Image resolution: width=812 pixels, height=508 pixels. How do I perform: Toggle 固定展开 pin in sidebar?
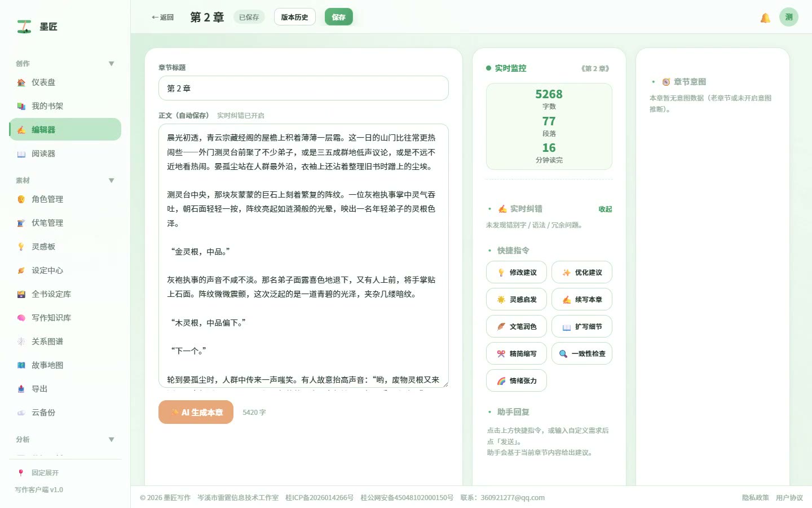pos(21,473)
